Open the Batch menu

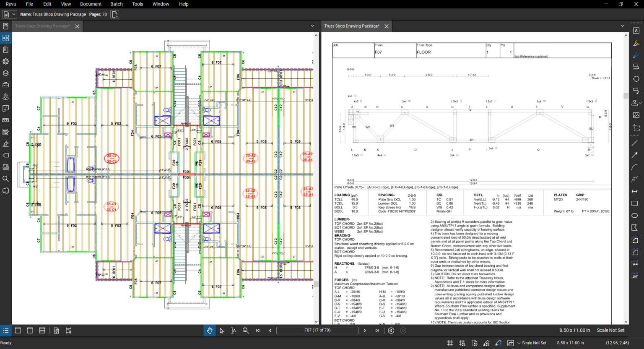coord(117,4)
